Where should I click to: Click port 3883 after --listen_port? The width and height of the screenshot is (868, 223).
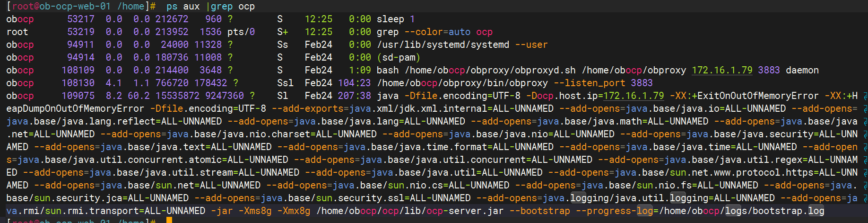coord(642,83)
